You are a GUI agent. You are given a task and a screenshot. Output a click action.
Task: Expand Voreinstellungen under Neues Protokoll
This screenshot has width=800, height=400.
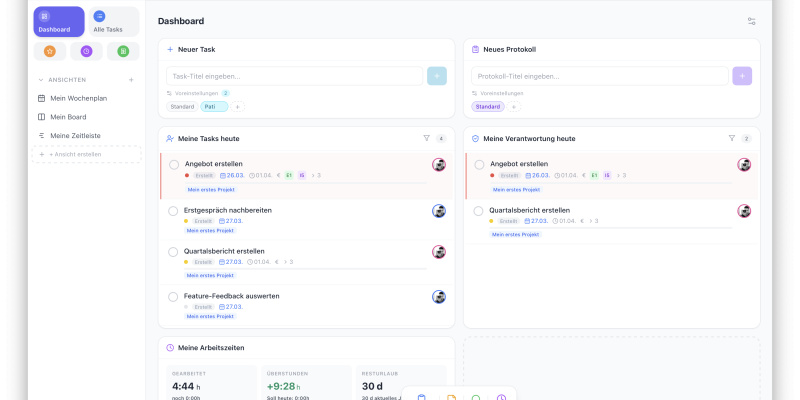pos(497,93)
